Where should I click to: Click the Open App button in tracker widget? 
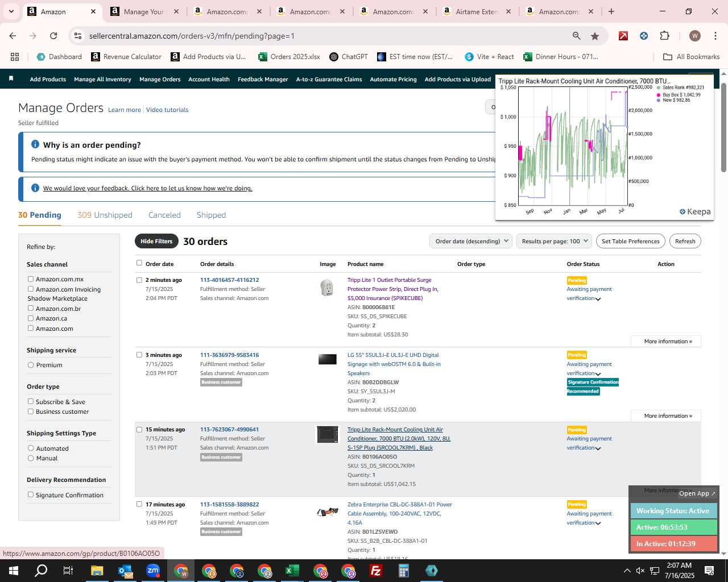(697, 493)
